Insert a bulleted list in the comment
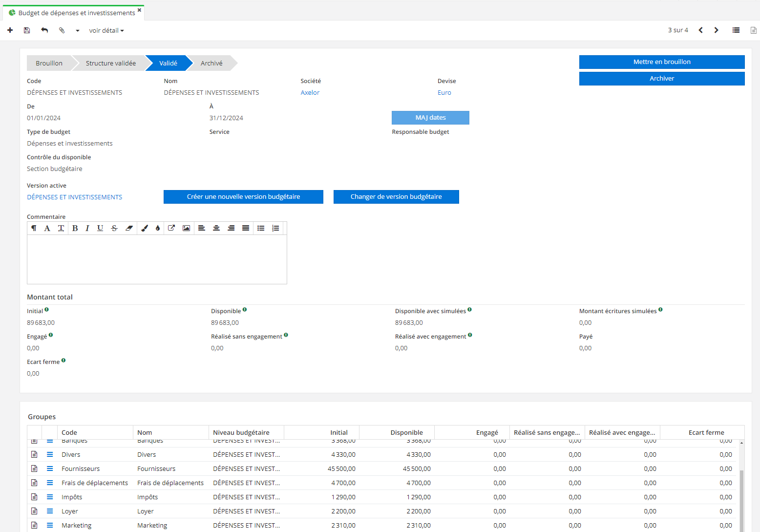 click(x=261, y=228)
